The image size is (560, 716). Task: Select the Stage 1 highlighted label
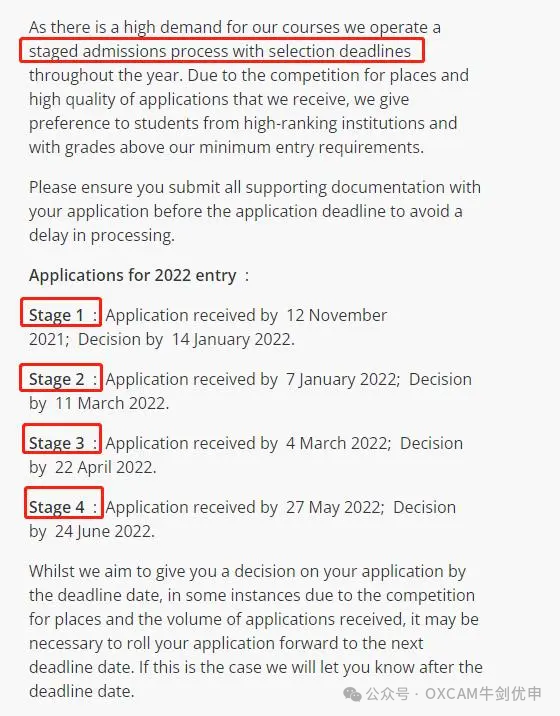tap(61, 313)
